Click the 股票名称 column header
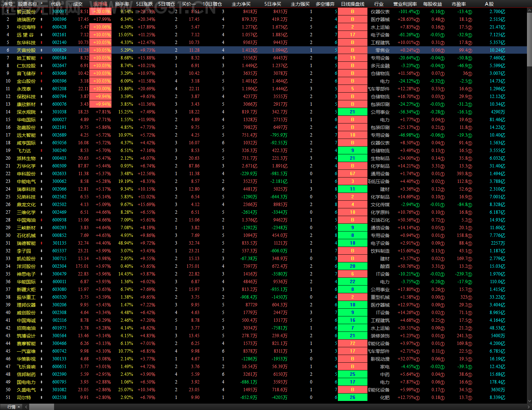 tap(28, 4)
